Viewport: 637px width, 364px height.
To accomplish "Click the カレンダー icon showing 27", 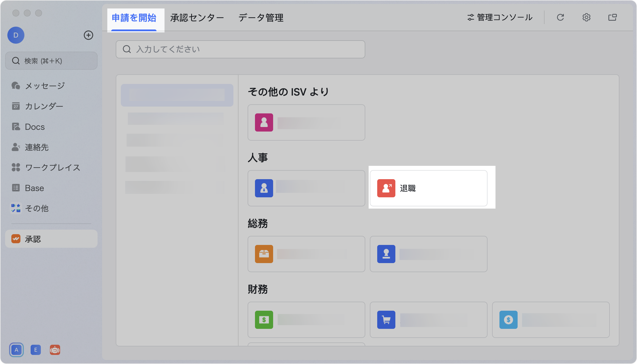I will 16,106.
